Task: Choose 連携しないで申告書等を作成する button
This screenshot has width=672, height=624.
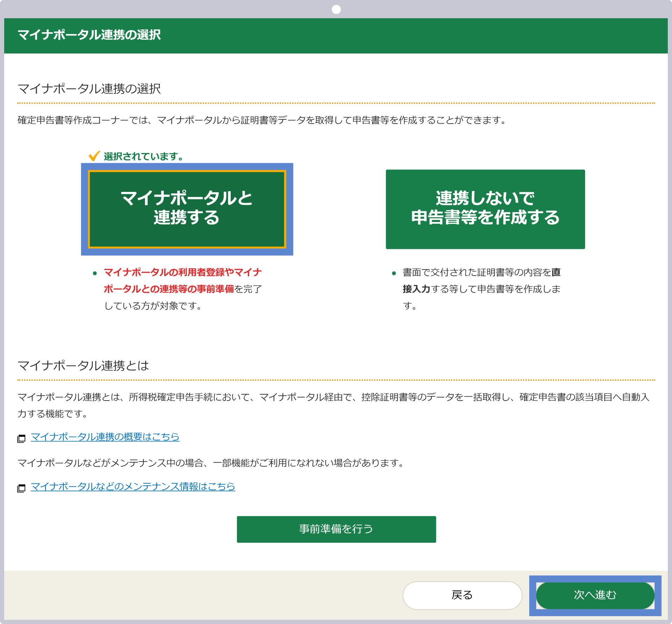Action: [x=485, y=209]
